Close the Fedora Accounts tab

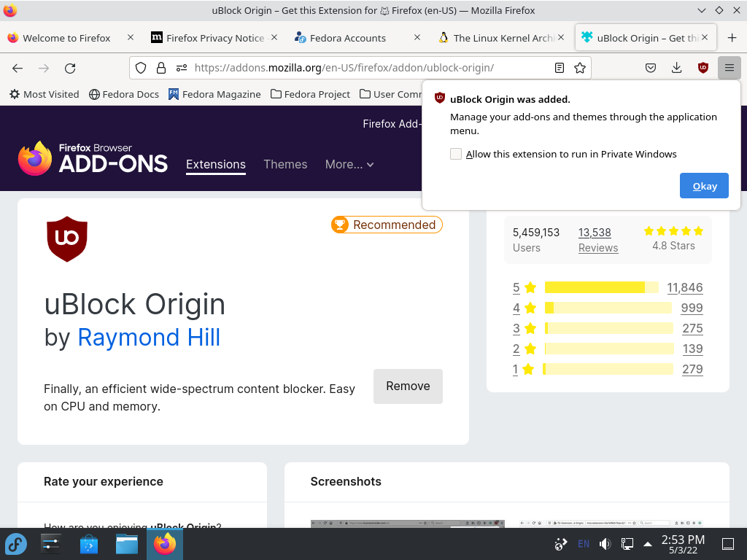[x=417, y=37]
